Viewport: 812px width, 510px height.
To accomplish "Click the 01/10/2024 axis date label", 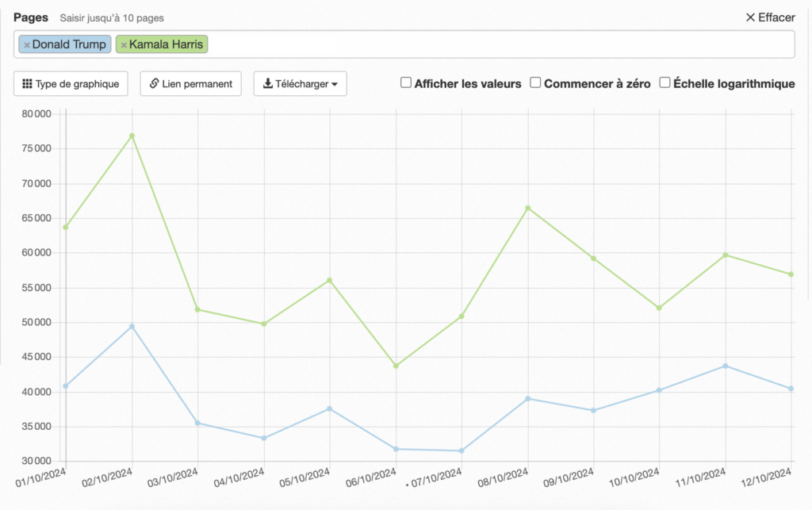I will click(40, 477).
